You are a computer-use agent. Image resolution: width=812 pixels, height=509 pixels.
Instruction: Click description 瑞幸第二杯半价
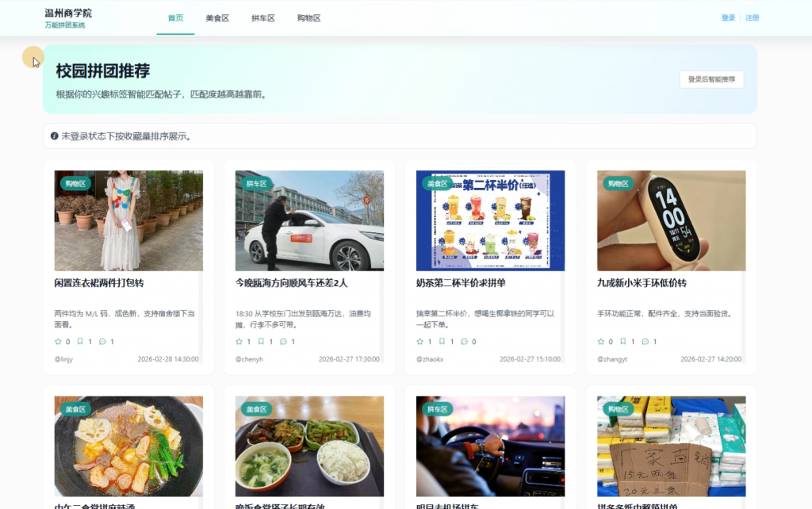coord(485,319)
